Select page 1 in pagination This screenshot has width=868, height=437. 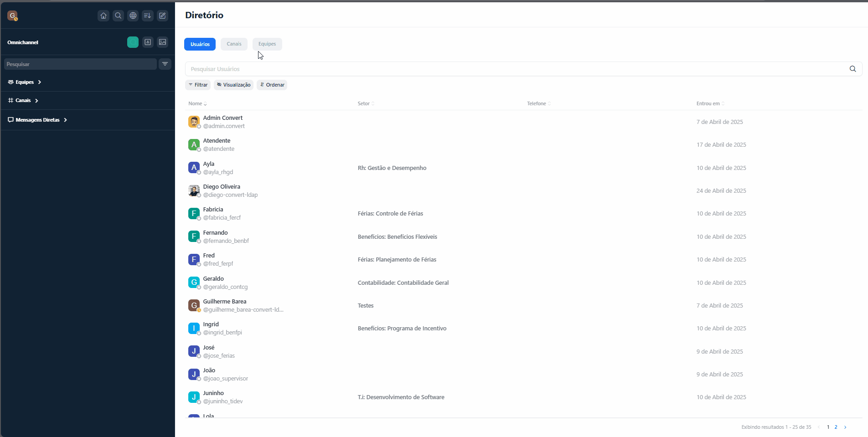click(828, 427)
